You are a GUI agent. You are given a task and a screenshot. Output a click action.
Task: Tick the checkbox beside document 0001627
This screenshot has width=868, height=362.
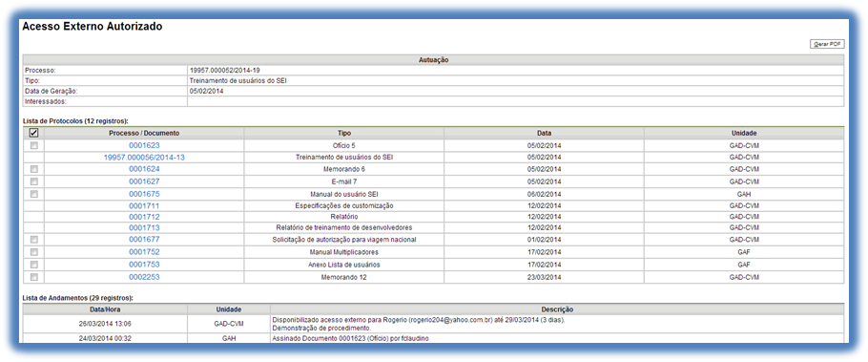(x=33, y=181)
